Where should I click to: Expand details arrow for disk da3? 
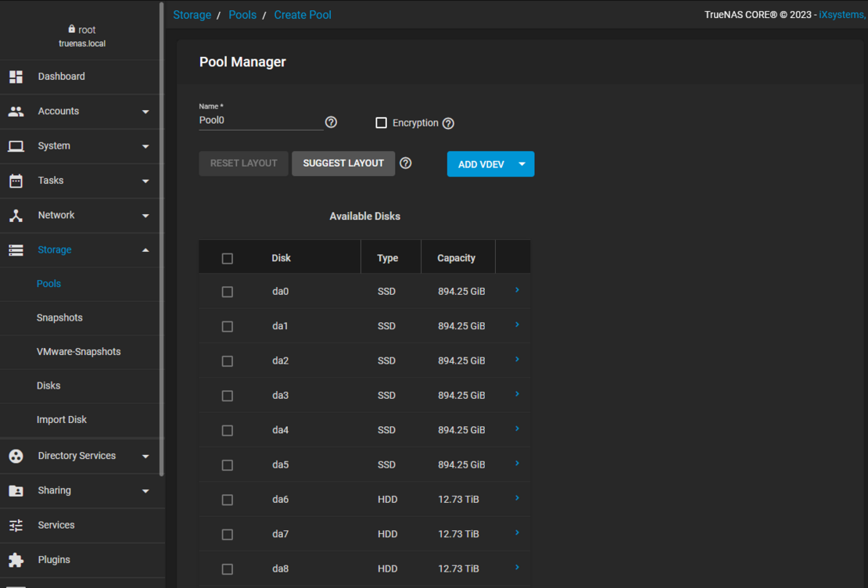(x=517, y=394)
